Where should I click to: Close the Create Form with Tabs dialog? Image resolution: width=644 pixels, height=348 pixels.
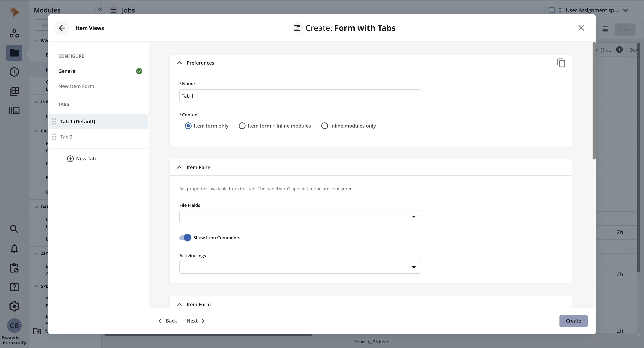(581, 28)
